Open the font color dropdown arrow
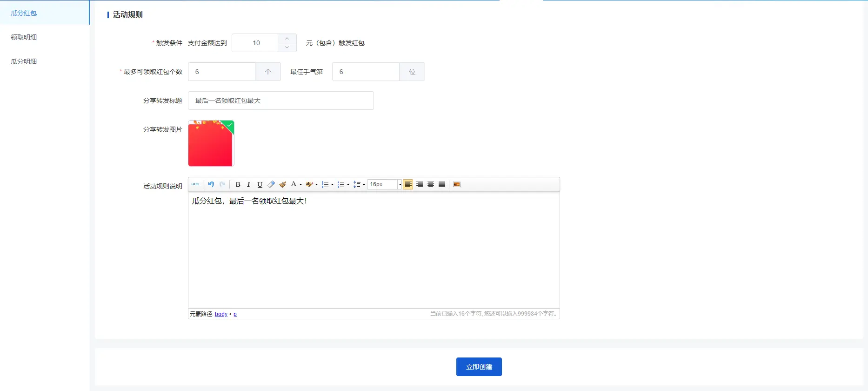Viewport: 868px width, 391px height. [x=300, y=184]
